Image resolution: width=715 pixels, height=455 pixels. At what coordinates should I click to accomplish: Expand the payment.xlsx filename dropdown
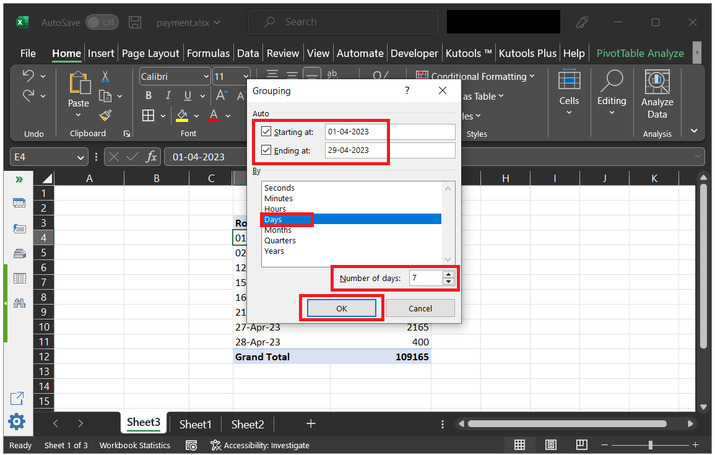pos(217,22)
